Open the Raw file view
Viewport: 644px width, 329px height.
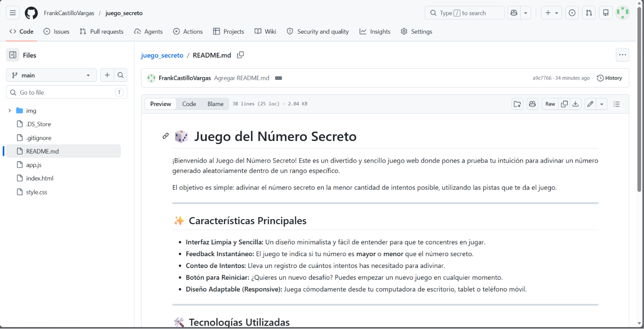pyautogui.click(x=550, y=104)
